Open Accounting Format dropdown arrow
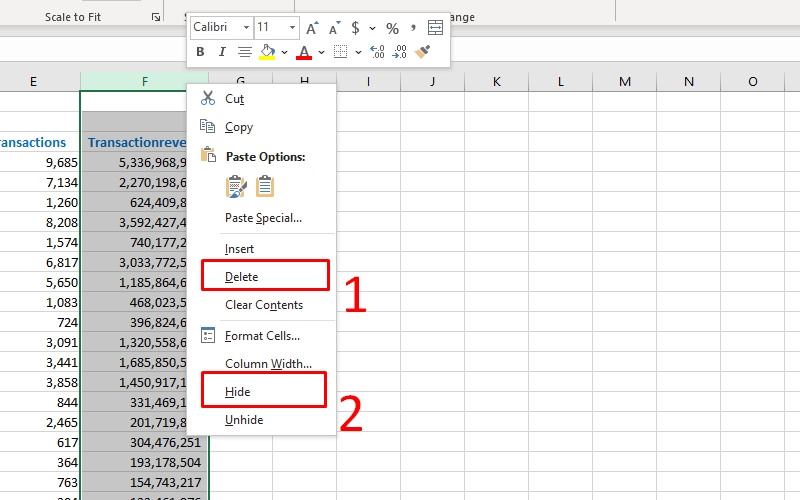 [x=372, y=28]
